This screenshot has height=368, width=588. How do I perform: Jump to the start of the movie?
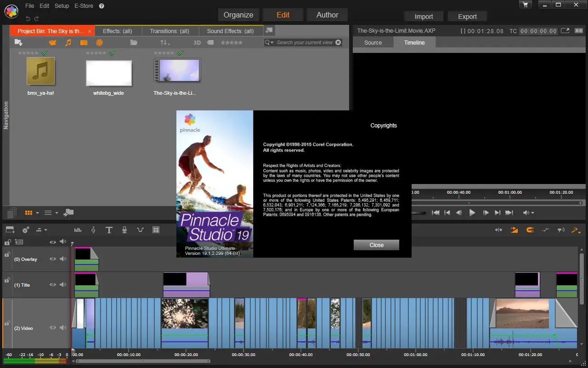coord(435,213)
